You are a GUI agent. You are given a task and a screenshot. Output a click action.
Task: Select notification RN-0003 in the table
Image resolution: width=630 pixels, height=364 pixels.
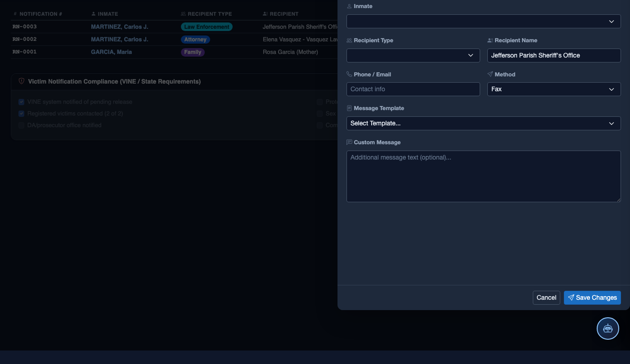[25, 27]
